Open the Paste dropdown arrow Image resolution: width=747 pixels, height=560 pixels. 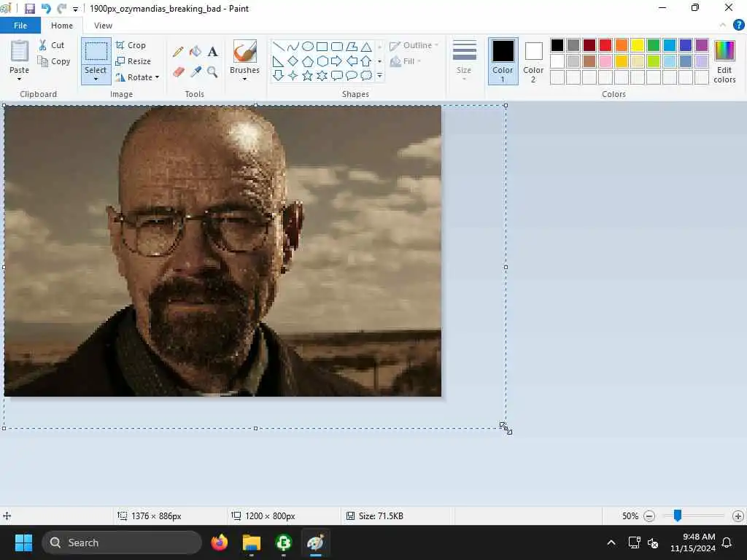coord(19,79)
